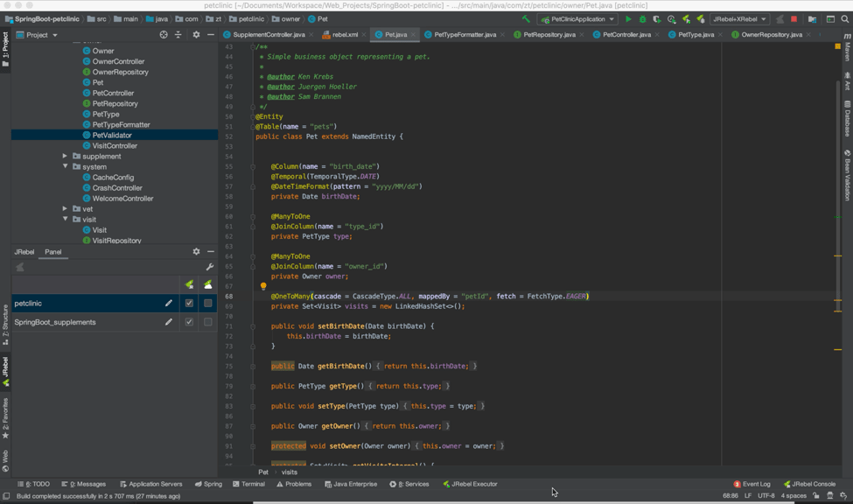This screenshot has height=504, width=853.
Task: Open Project Structure icon in toolbar
Action: click(x=812, y=19)
